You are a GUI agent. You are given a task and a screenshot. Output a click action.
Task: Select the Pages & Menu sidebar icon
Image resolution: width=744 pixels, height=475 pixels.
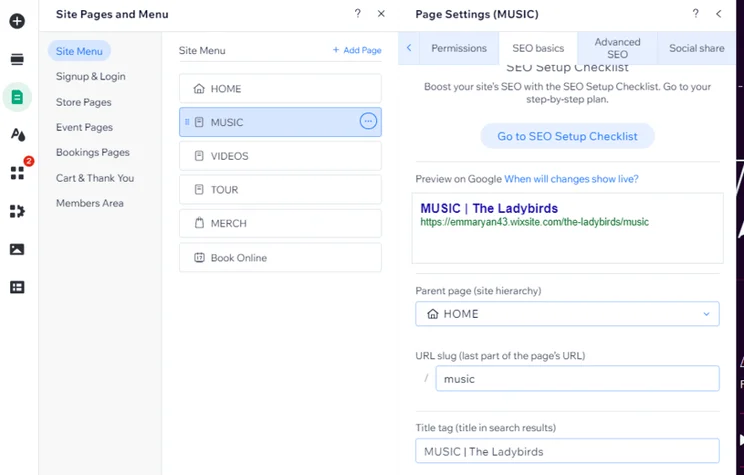coord(17,97)
